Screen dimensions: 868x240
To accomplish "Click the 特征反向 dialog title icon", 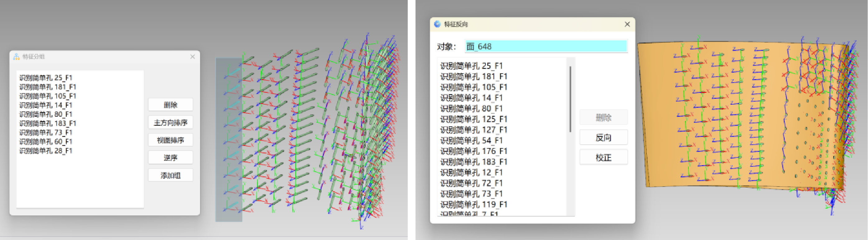I will coord(437,24).
